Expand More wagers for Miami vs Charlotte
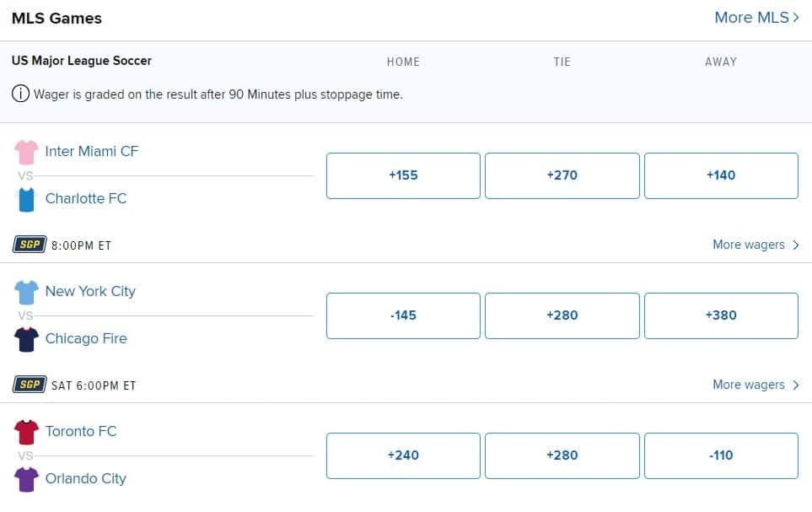Viewport: 812px width, 512px height. tap(756, 245)
